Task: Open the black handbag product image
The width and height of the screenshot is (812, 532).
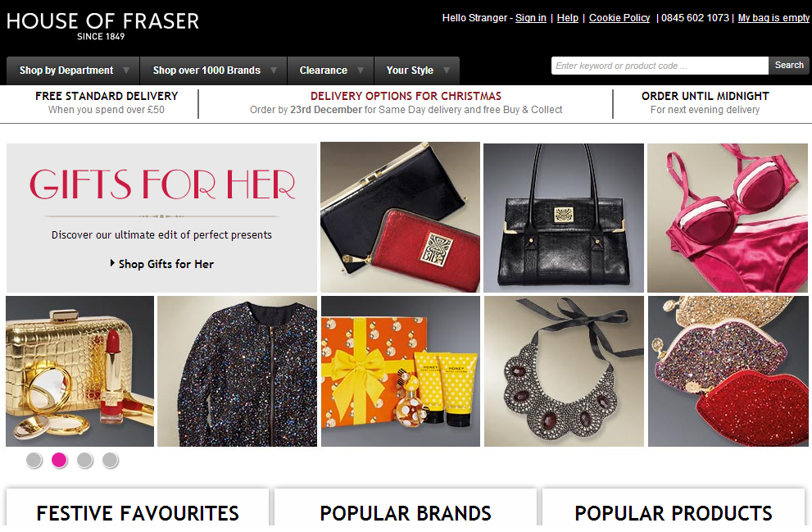Action: click(x=564, y=218)
